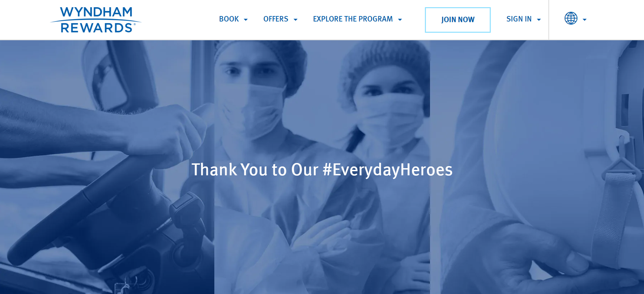644x294 pixels.
Task: Expand the EXPLORE THE PROGRAM arrow
Action: (400, 20)
